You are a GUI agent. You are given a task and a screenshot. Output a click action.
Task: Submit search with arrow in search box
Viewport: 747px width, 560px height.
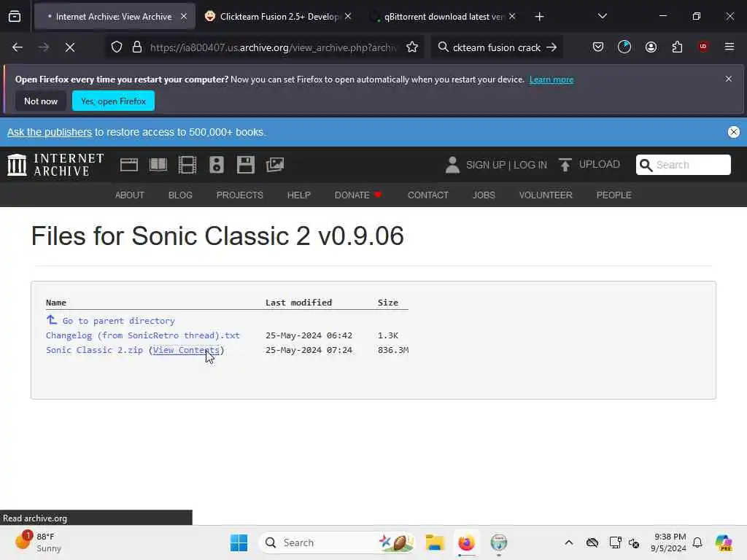coord(551,47)
